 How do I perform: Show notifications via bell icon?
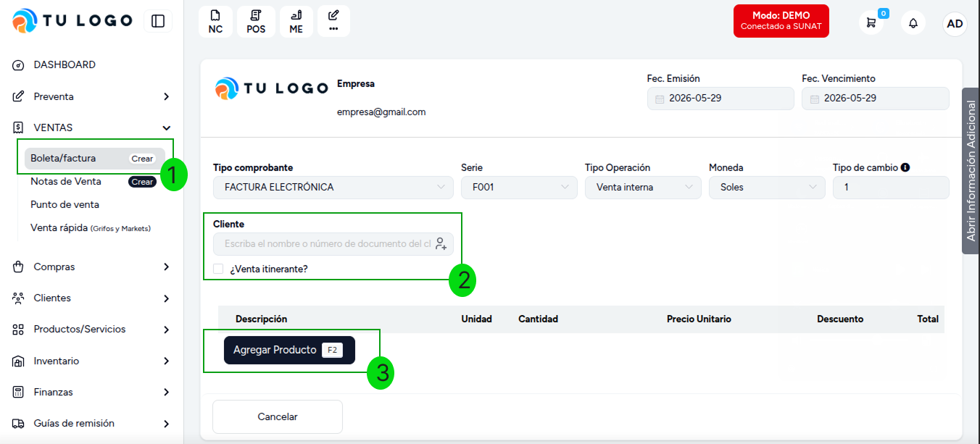pos(913,23)
